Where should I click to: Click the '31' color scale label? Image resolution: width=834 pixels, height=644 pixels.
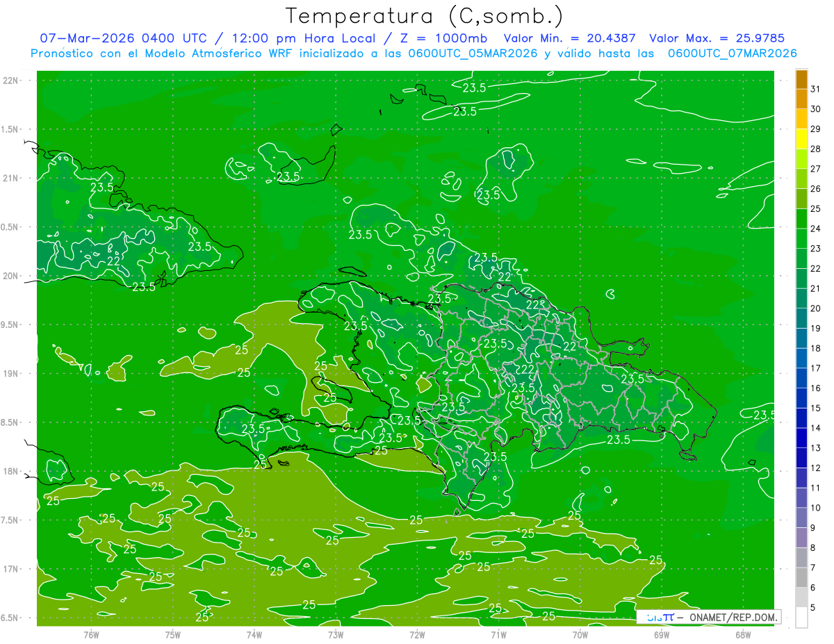coord(816,89)
